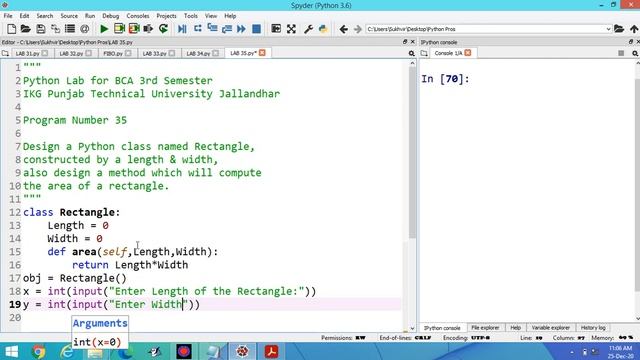Open the Debug menu
The width and height of the screenshot is (640, 360).
111,16
